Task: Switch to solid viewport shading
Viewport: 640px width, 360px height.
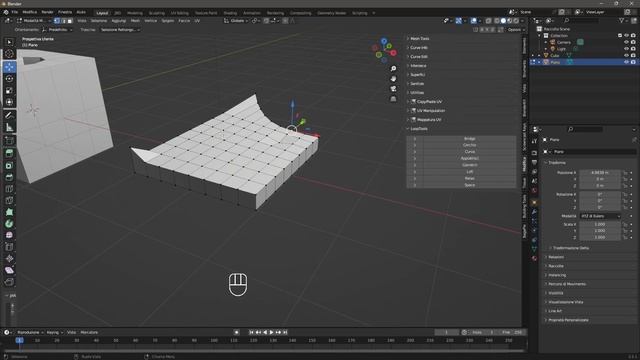Action: (503, 20)
